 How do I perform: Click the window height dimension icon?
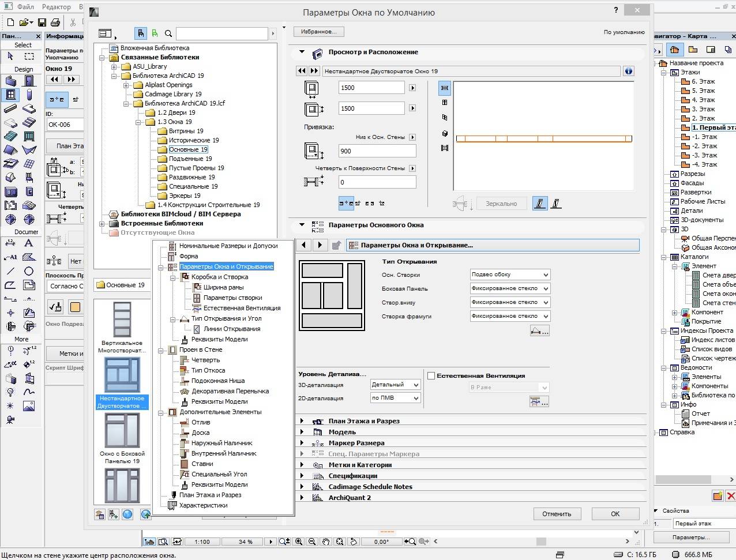click(313, 108)
